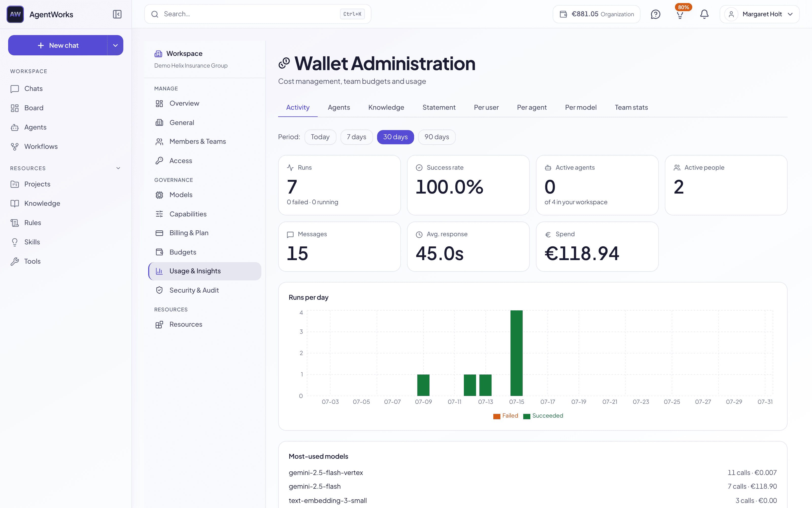Viewport: 812px width, 508px height.
Task: Click the Workspace header link
Action: pyautogui.click(x=184, y=54)
